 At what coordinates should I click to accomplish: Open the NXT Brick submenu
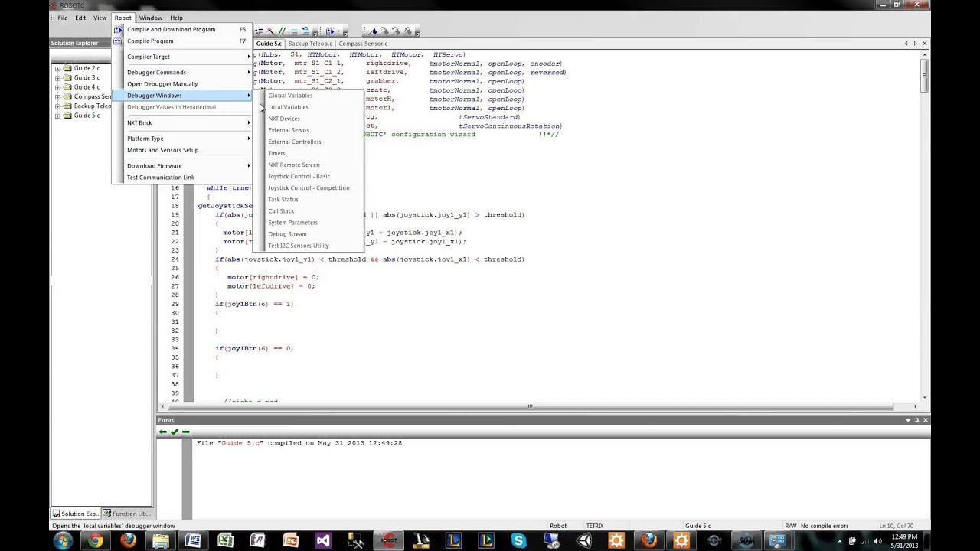[x=182, y=122]
